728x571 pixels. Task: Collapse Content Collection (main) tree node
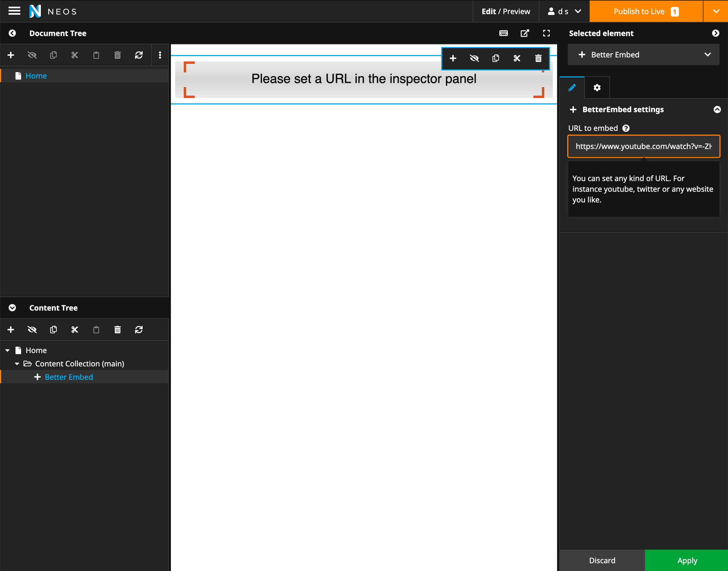pyautogui.click(x=17, y=364)
